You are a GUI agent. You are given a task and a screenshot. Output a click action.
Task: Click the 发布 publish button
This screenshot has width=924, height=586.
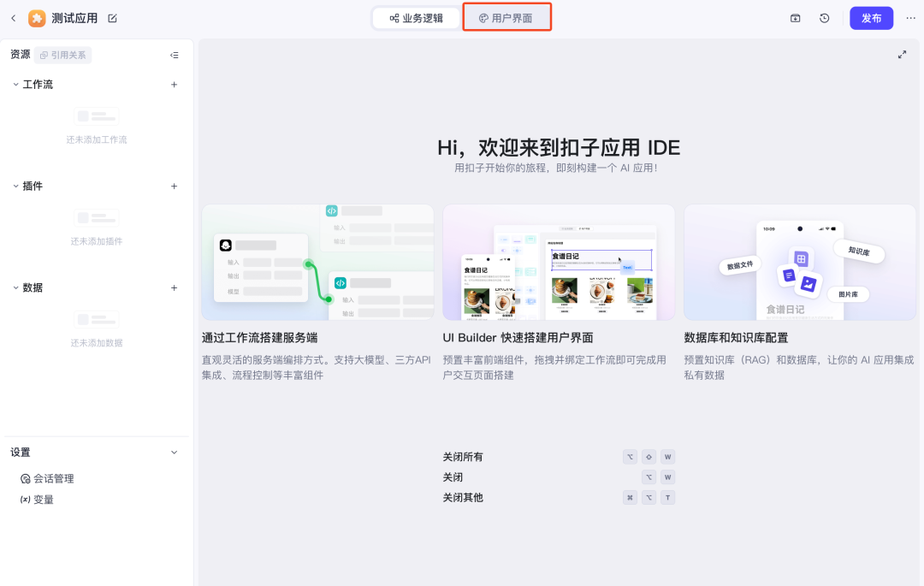click(871, 17)
